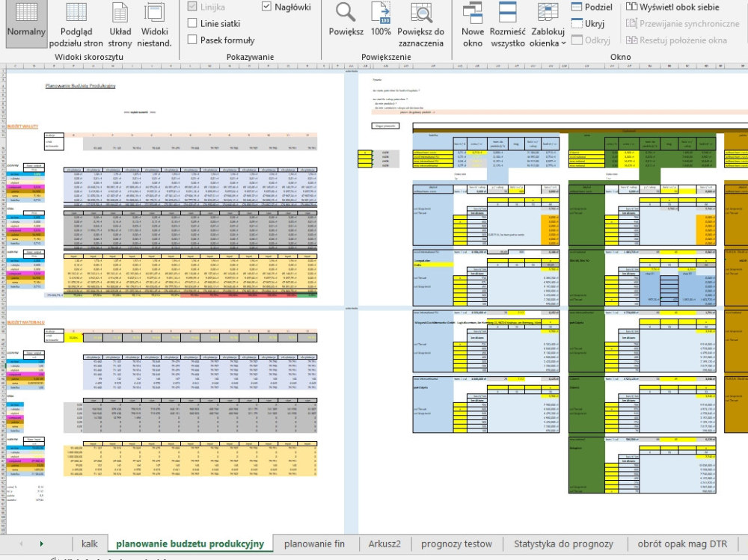Open the Arkusz2 sheet tab

[384, 544]
